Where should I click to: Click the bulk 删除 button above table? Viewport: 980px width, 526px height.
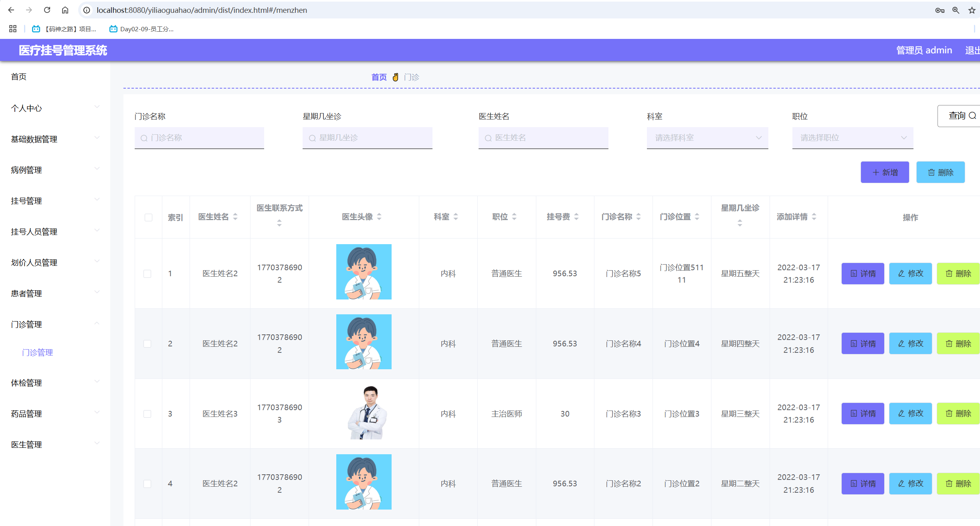[940, 172]
